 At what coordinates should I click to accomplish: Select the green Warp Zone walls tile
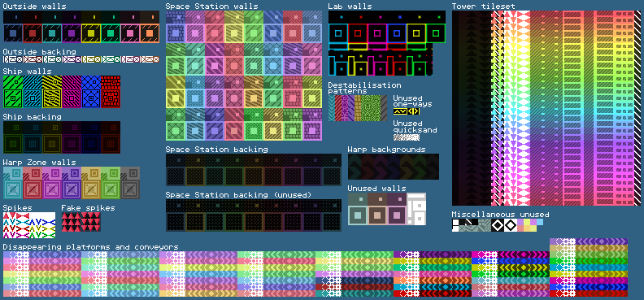(111, 183)
